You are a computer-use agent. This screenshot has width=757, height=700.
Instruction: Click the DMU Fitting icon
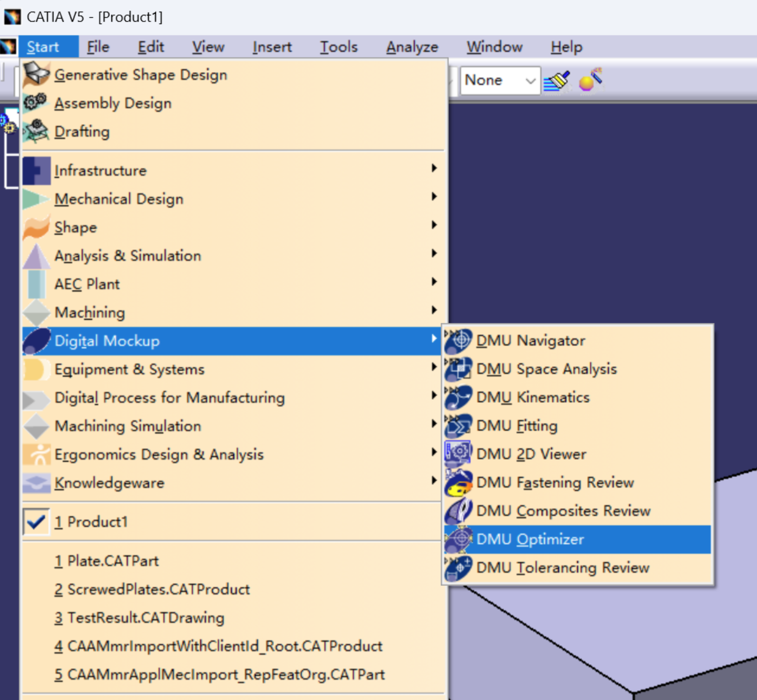458,425
